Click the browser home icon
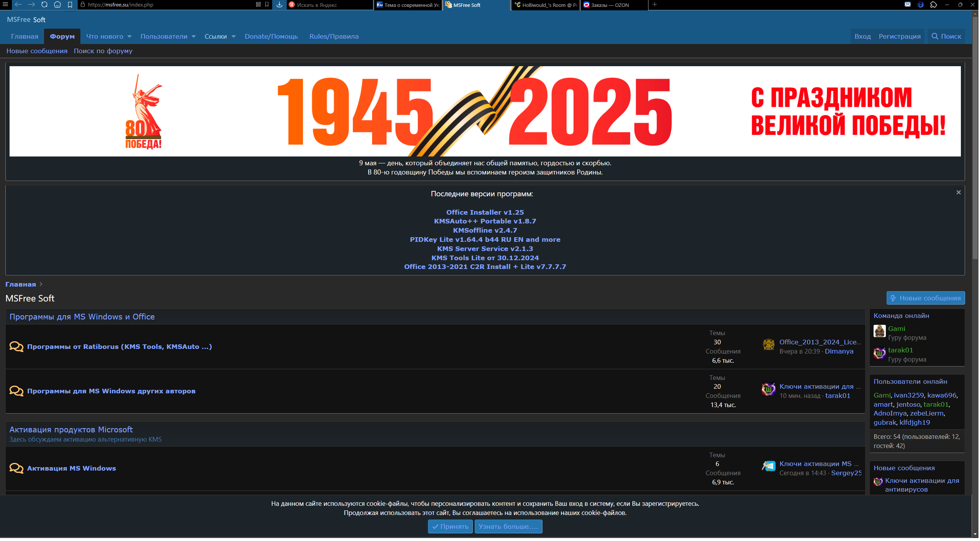The height and width of the screenshot is (541, 980). 57,5
